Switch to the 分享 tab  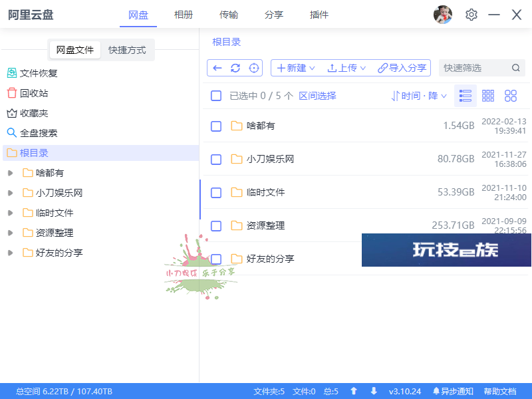pos(274,15)
